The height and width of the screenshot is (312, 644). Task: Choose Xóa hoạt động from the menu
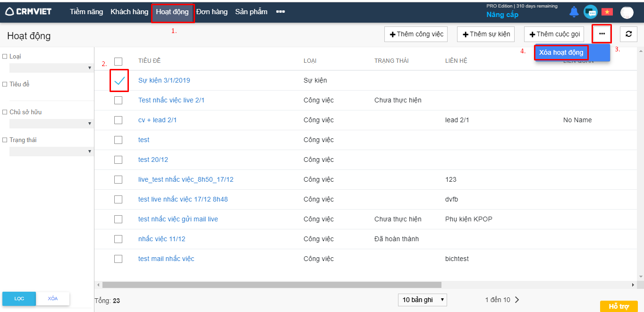[561, 52]
